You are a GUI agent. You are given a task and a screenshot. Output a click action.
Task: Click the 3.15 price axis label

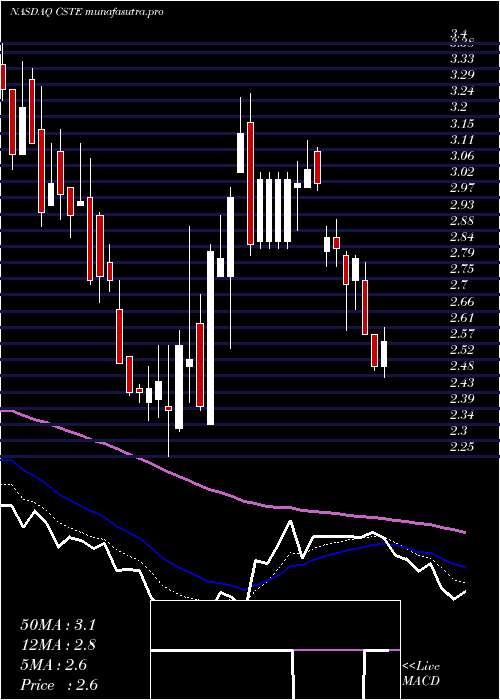[x=462, y=124]
